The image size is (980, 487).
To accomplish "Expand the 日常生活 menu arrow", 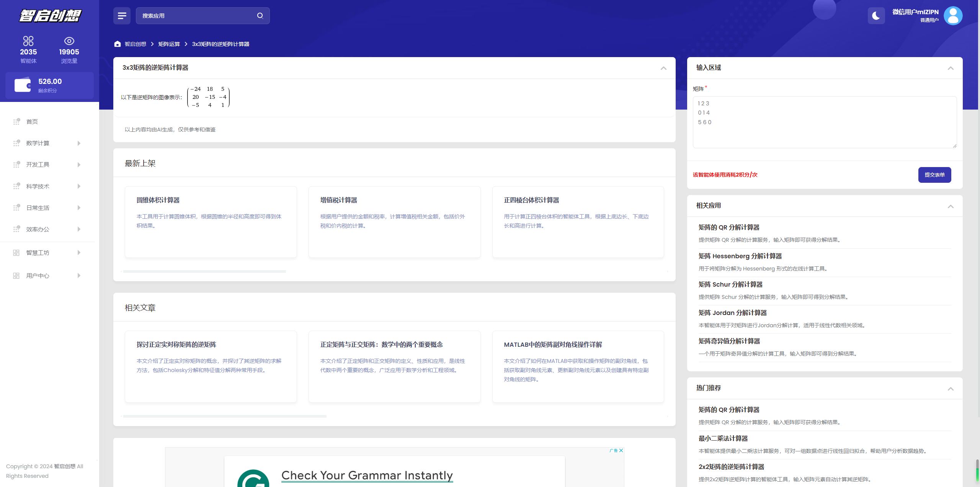I will (x=79, y=208).
